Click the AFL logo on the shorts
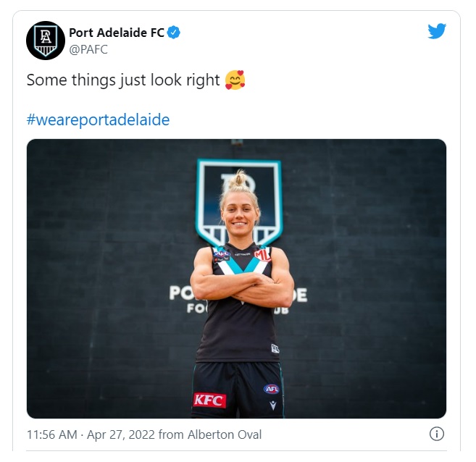The image size is (476, 462). (x=272, y=389)
